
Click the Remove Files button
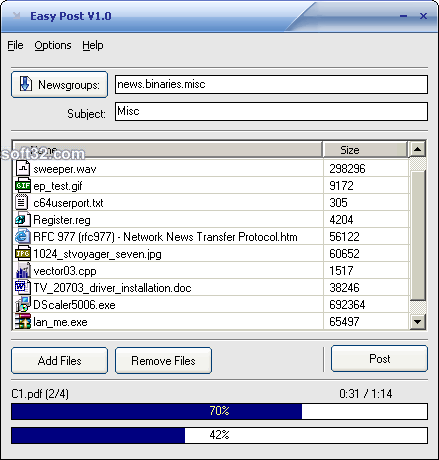tap(163, 360)
